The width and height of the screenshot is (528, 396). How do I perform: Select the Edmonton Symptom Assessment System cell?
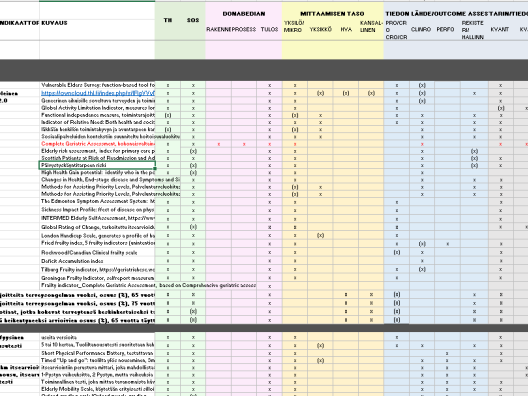coord(97,202)
